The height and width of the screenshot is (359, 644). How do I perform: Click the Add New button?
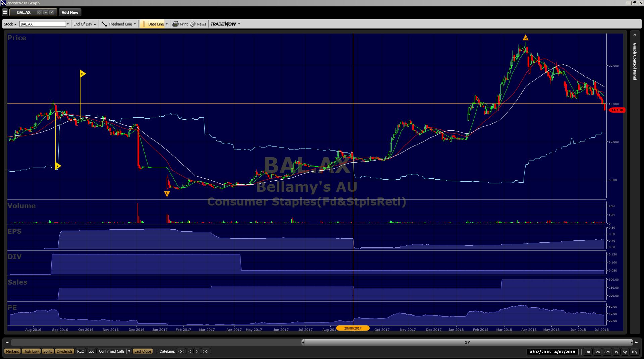tap(70, 12)
